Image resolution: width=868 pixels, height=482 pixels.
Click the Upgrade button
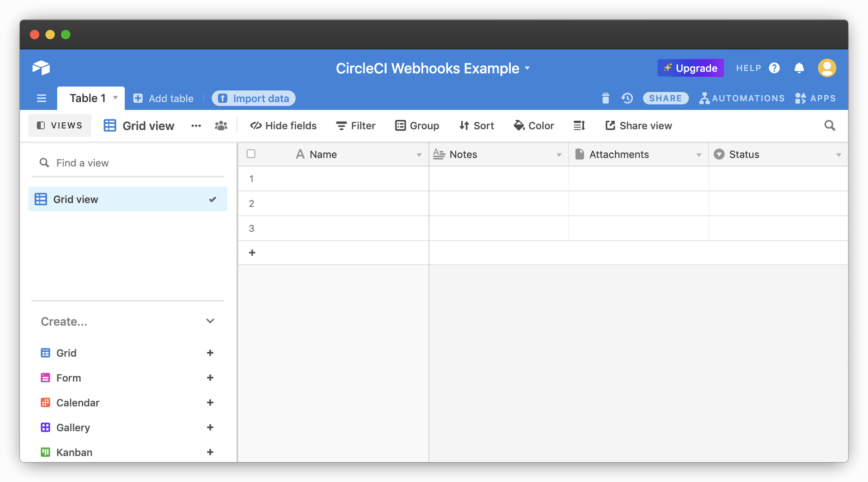tap(690, 68)
